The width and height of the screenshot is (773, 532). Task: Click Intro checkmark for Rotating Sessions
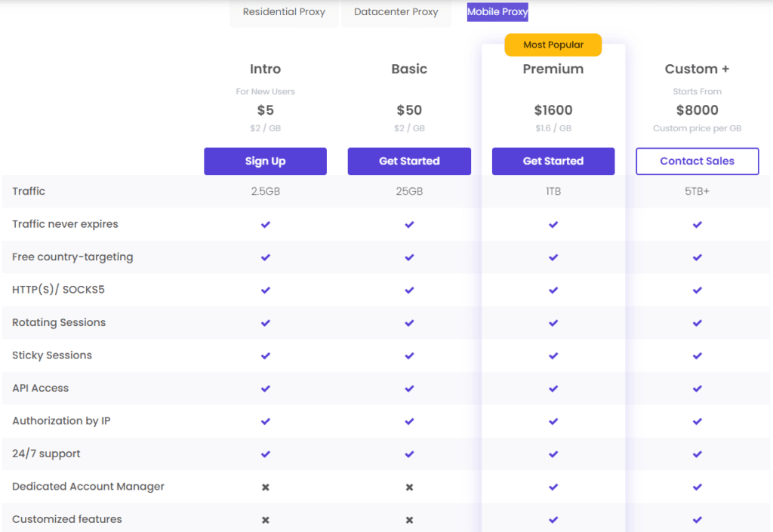[265, 323]
